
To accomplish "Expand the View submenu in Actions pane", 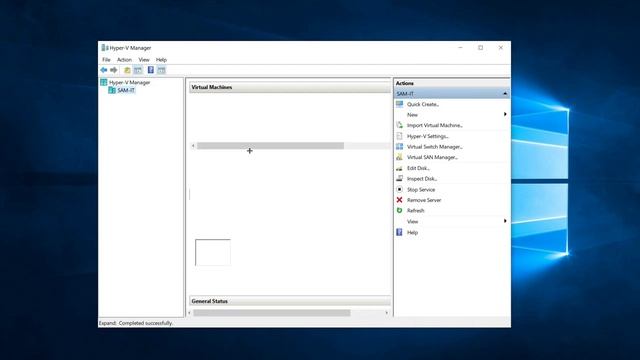I will pos(505,221).
